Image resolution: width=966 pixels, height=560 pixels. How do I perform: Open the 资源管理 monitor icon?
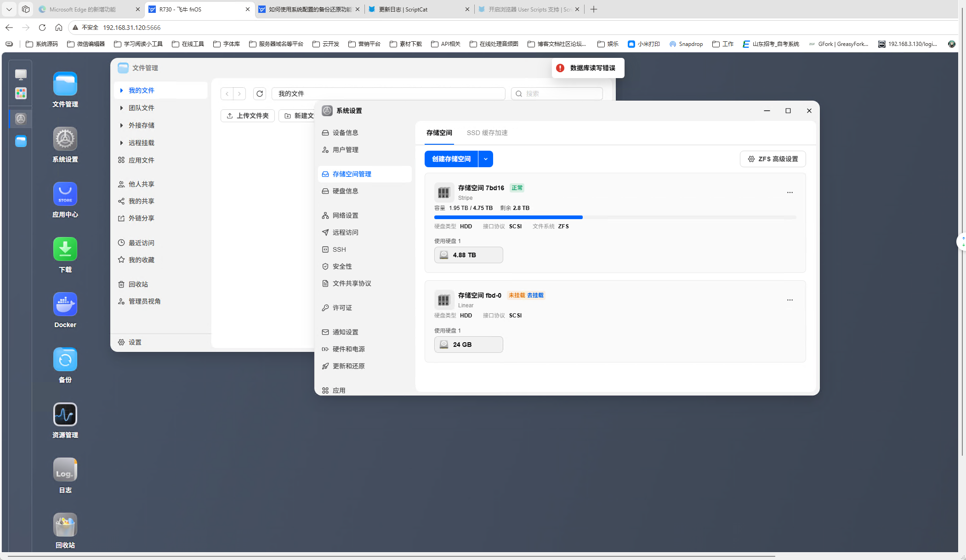point(65,414)
